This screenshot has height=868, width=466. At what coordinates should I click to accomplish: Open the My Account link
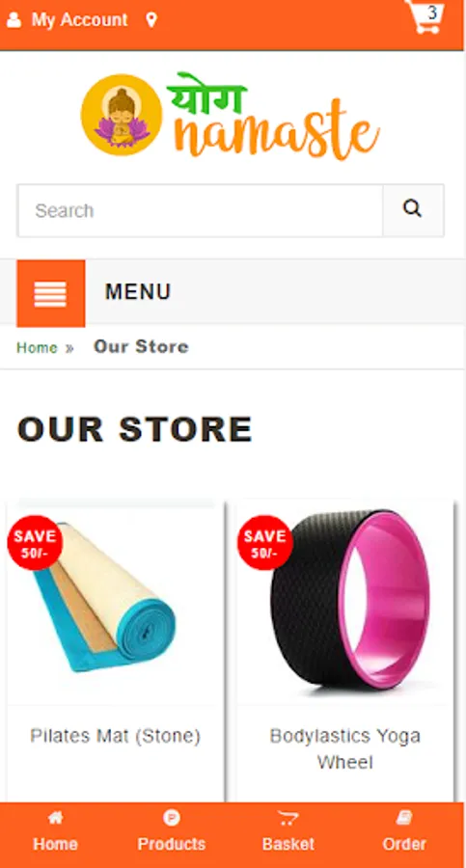[79, 20]
